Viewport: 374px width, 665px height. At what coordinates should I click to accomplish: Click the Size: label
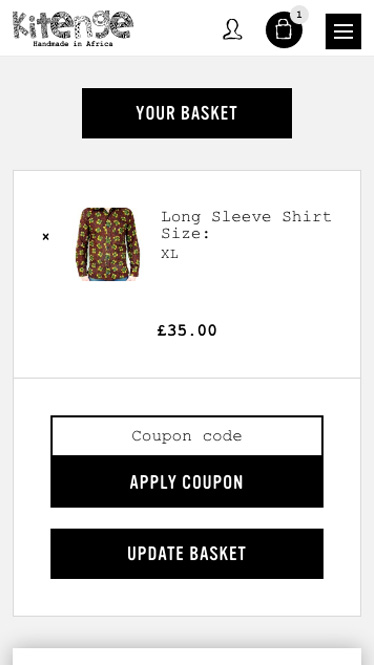point(185,234)
